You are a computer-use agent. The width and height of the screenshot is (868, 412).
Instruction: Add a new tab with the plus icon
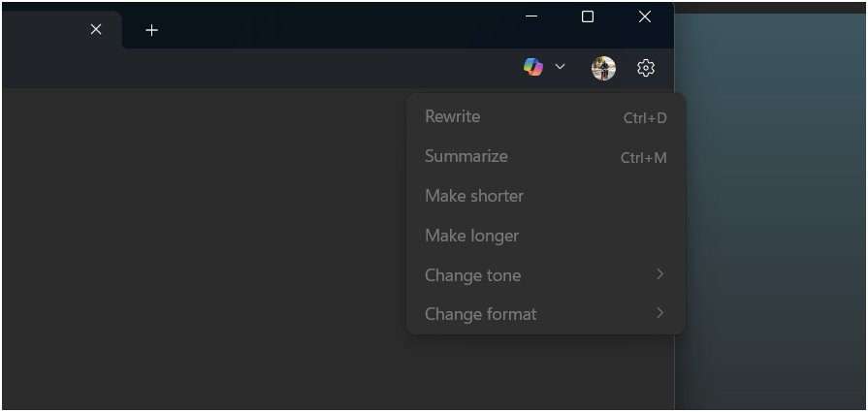[151, 30]
